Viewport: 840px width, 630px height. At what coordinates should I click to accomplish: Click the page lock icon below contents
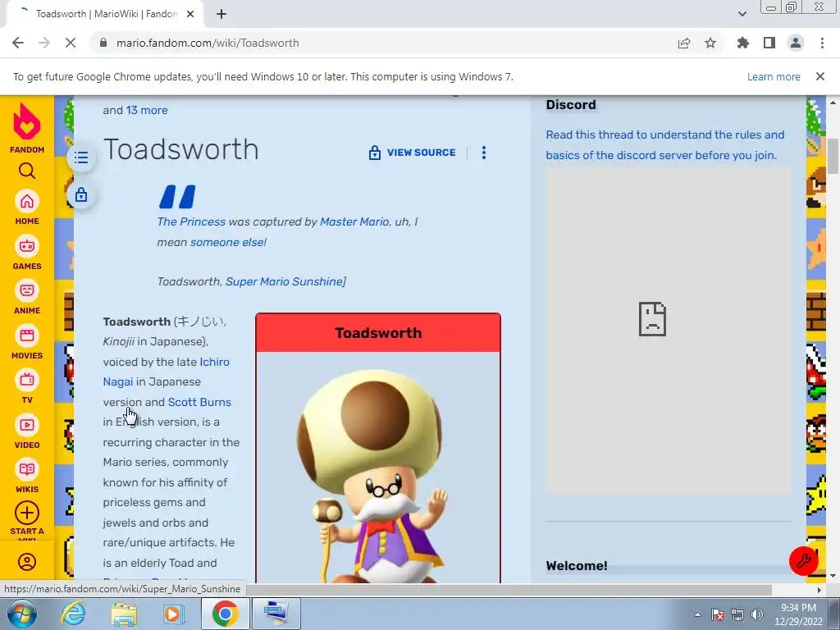[81, 194]
